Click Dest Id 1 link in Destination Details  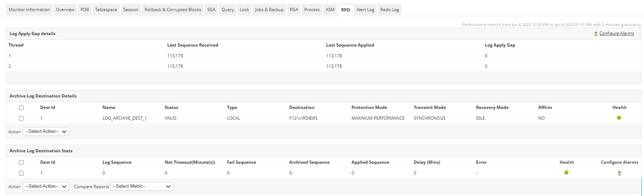click(x=42, y=118)
